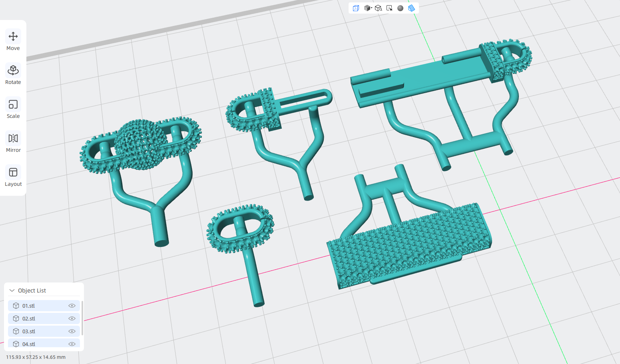Toggle visibility of 02.stl
The height and width of the screenshot is (364, 620).
pos(72,318)
